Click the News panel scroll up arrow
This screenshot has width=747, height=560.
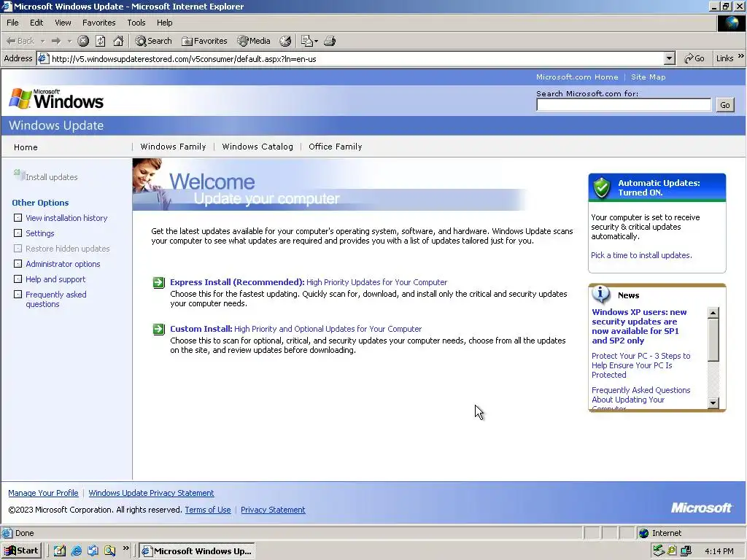tap(713, 313)
